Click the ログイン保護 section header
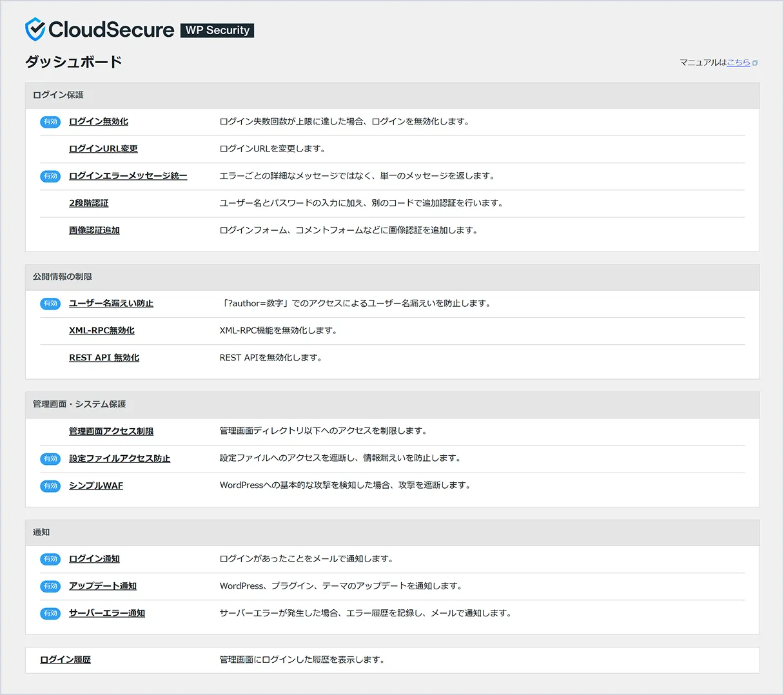The height and width of the screenshot is (695, 784). (392, 95)
